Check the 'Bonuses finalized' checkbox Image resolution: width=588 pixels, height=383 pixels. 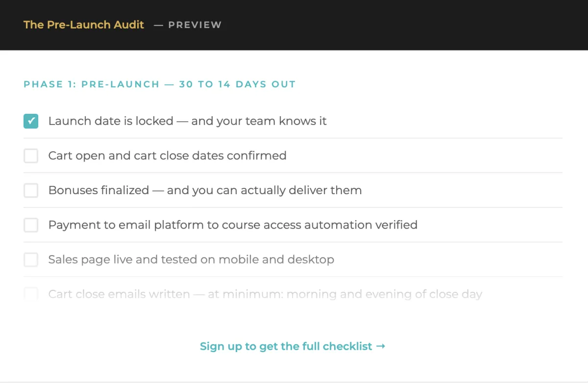(31, 190)
